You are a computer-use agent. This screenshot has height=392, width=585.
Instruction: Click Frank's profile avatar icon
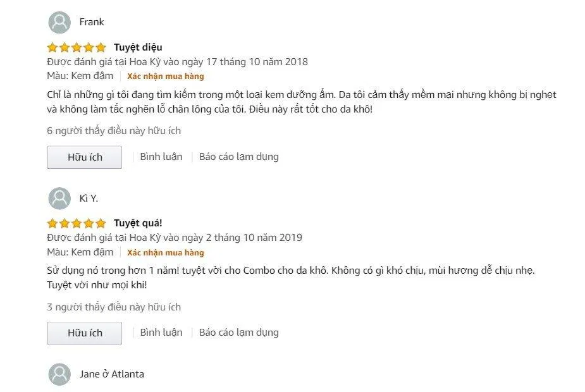59,21
